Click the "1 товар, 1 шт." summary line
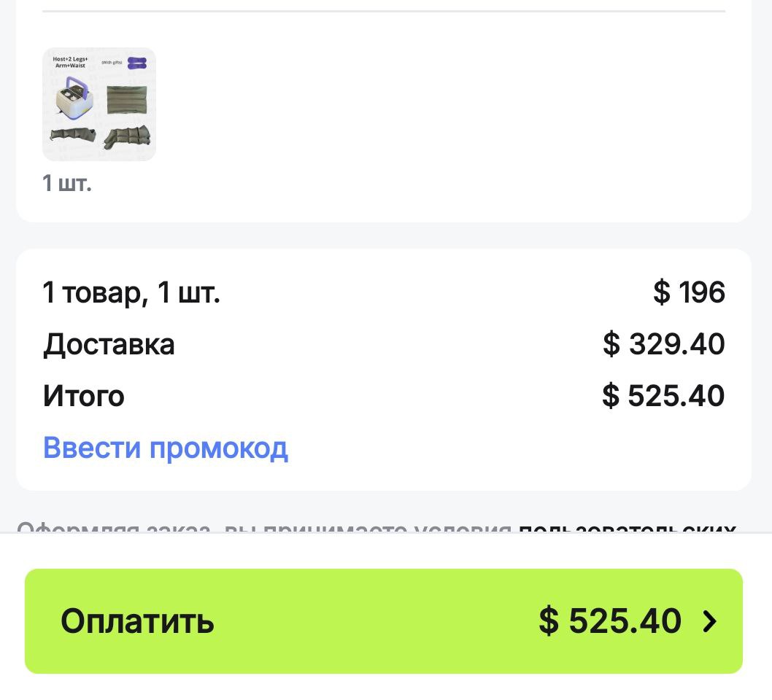 click(131, 292)
